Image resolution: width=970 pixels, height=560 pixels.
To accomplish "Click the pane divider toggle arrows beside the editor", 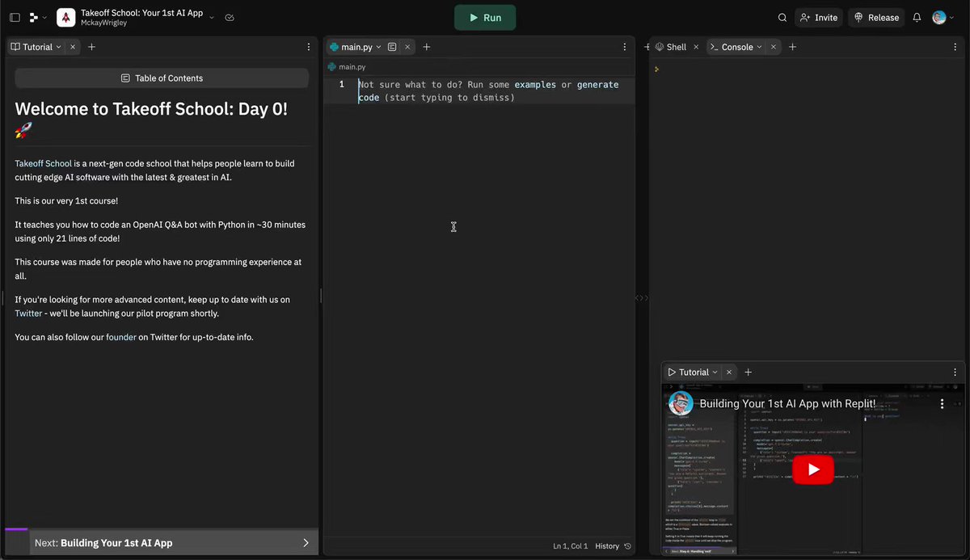I will (x=642, y=298).
